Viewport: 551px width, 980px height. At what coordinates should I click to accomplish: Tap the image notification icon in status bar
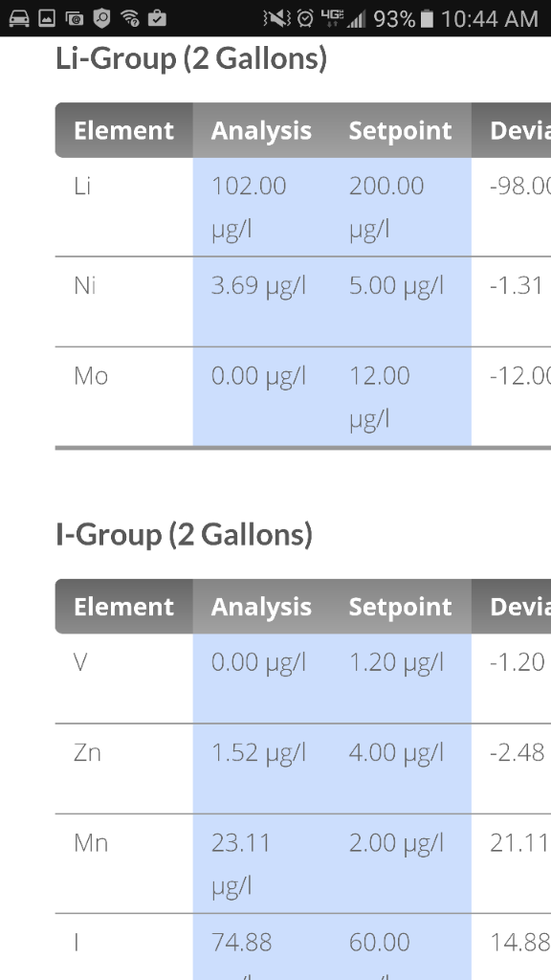point(47,18)
